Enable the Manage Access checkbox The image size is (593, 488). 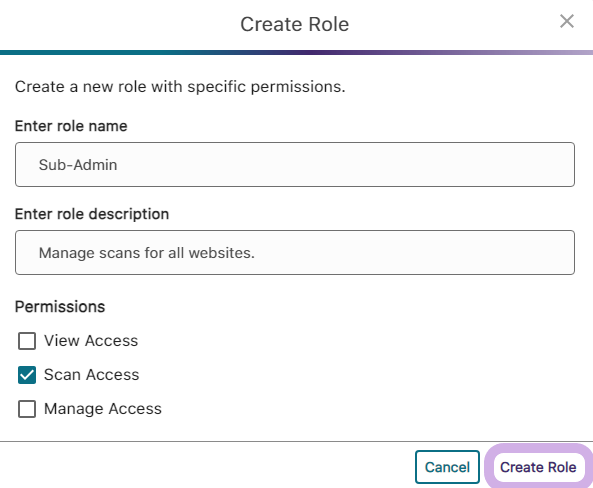pos(27,409)
